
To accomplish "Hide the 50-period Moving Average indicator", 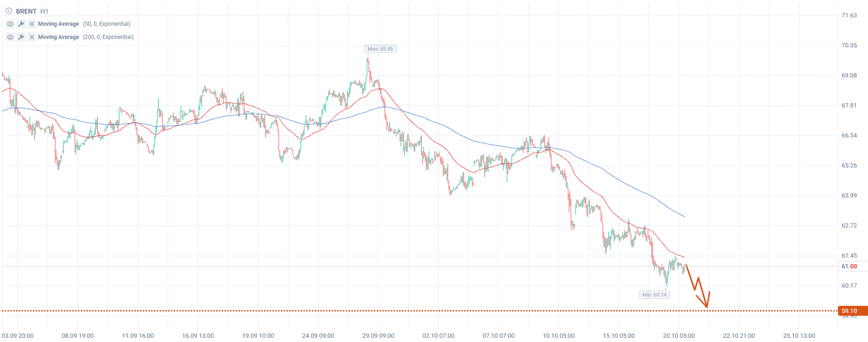I will pos(10,24).
